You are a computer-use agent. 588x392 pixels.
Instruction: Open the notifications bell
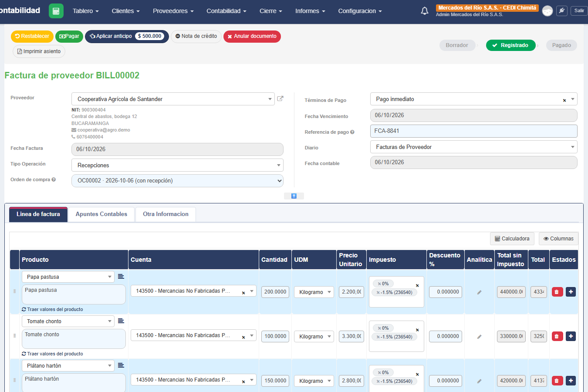(425, 11)
